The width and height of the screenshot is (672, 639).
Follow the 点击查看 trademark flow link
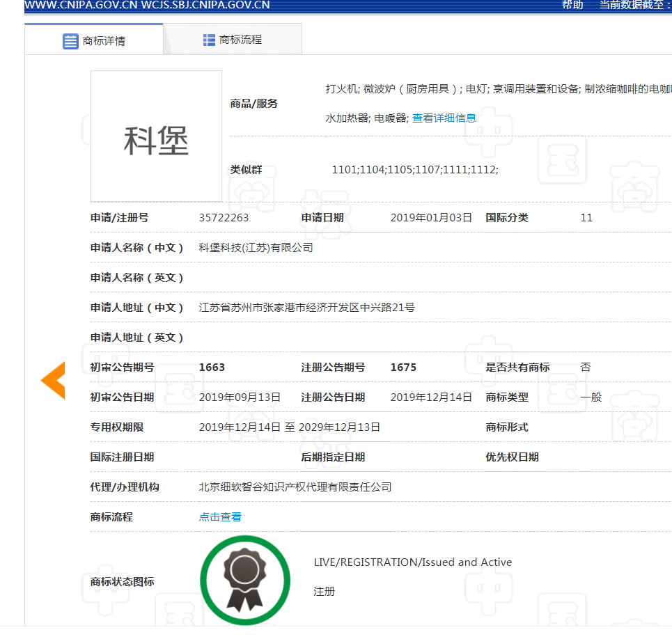coord(220,517)
